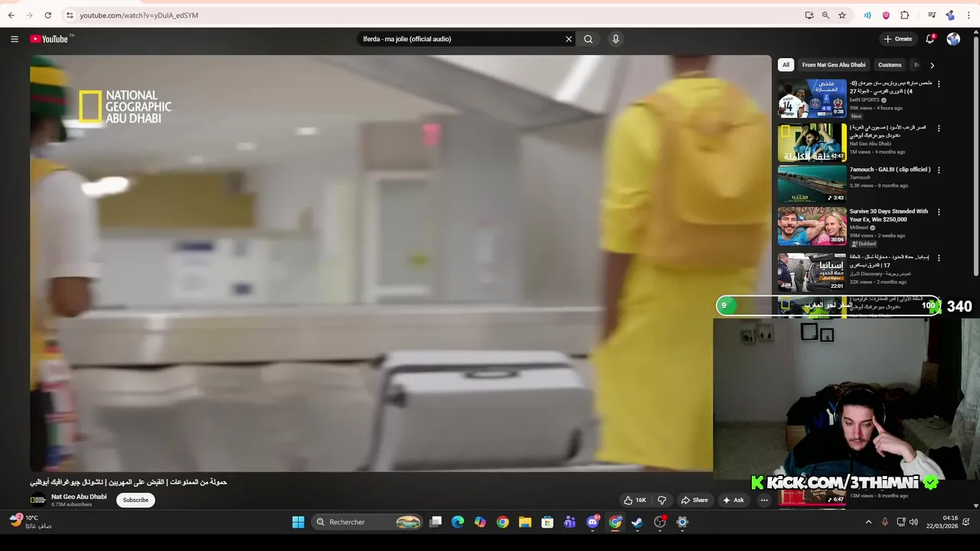980x551 pixels.
Task: Share the video
Action: [x=694, y=500]
